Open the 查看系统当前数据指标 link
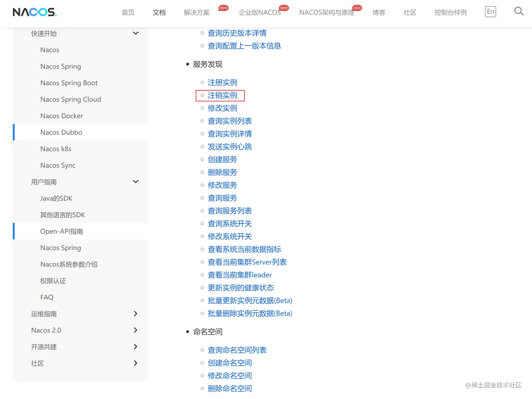Viewport: 532px width, 399px height. click(x=244, y=249)
